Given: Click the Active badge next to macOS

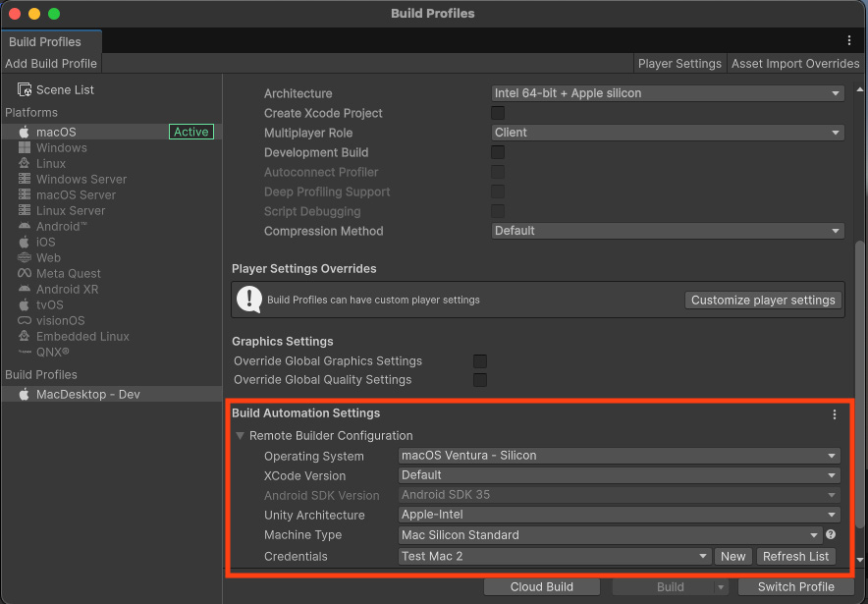Looking at the screenshot, I should [x=191, y=132].
